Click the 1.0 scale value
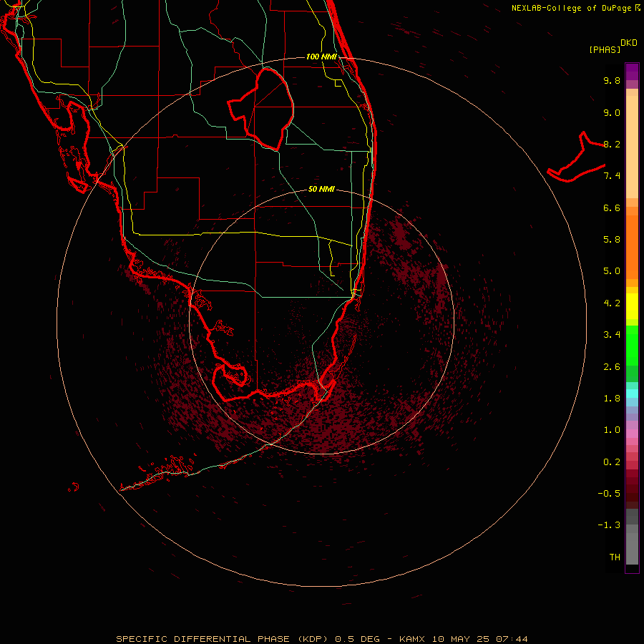 (612, 430)
